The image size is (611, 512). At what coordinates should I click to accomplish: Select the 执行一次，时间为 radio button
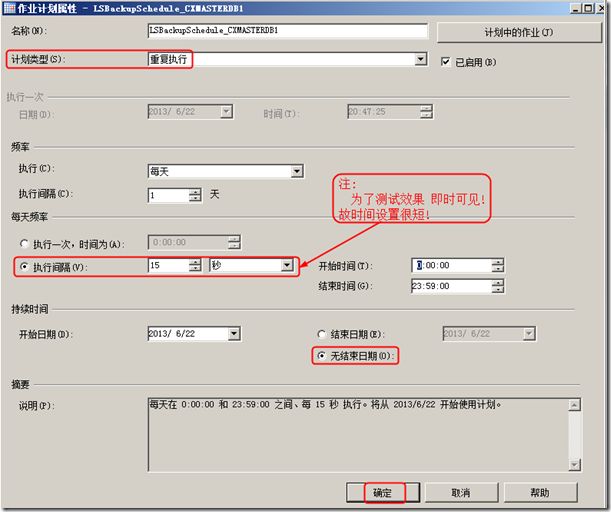[x=24, y=244]
